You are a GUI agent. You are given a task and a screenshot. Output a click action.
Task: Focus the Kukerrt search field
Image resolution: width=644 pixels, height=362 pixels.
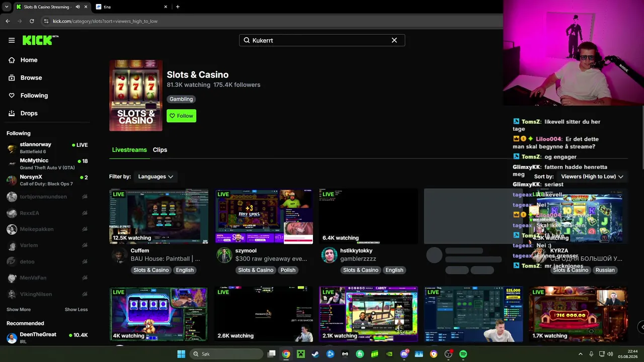point(322,40)
